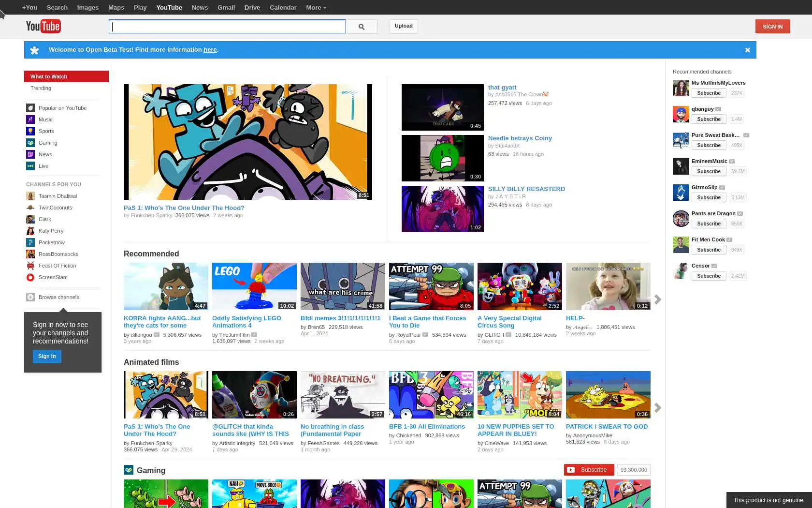Open Maps from the top bar
This screenshot has width=812, height=508.
(116, 8)
